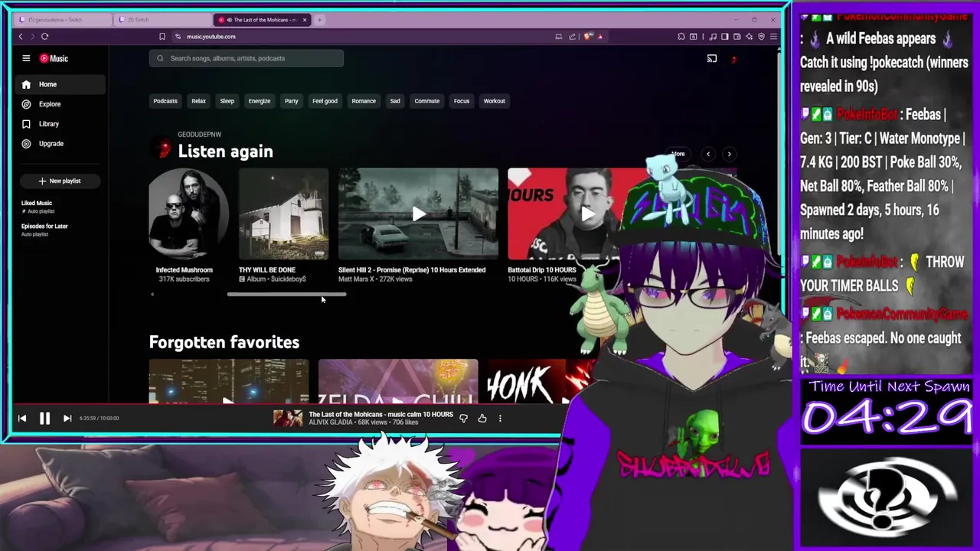980x551 pixels.
Task: Open Infected Mushroom artist thumbnail
Action: (188, 214)
